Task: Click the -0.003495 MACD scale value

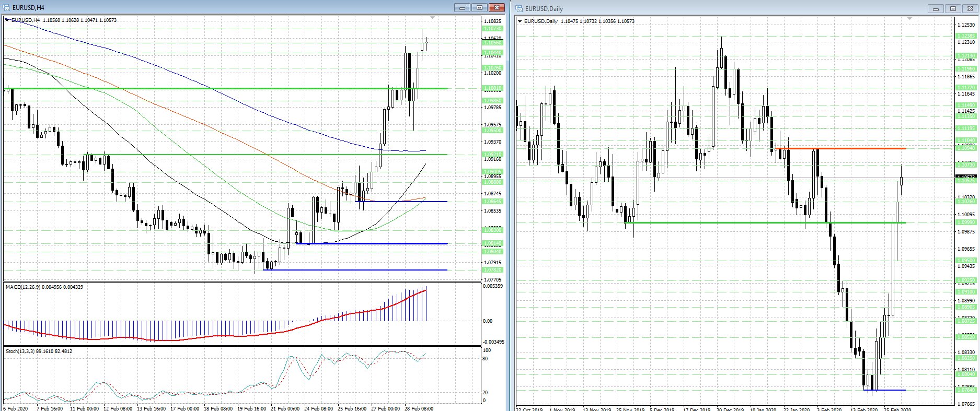Action: (493, 342)
